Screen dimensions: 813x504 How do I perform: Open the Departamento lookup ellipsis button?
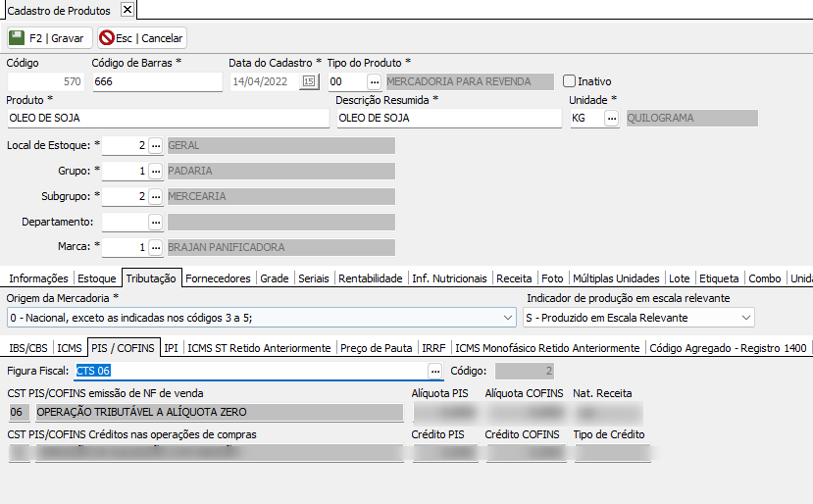tap(155, 223)
